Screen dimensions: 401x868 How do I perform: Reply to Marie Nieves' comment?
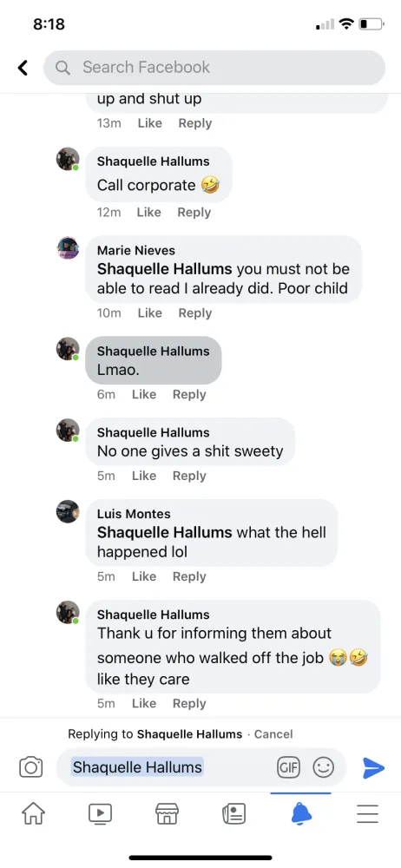coord(195,312)
